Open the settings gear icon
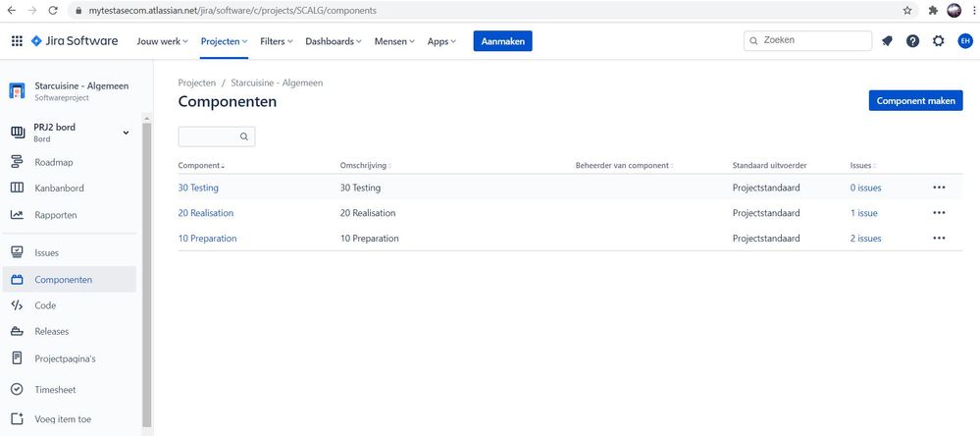The image size is (980, 436). (938, 41)
